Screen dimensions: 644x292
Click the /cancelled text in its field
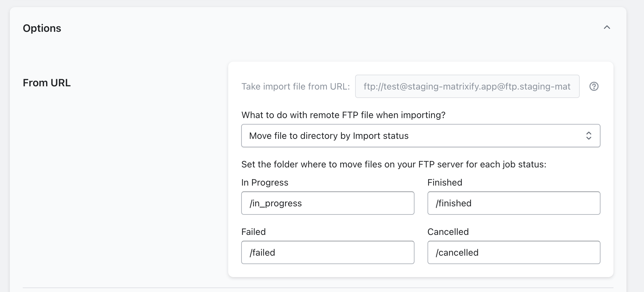point(457,253)
